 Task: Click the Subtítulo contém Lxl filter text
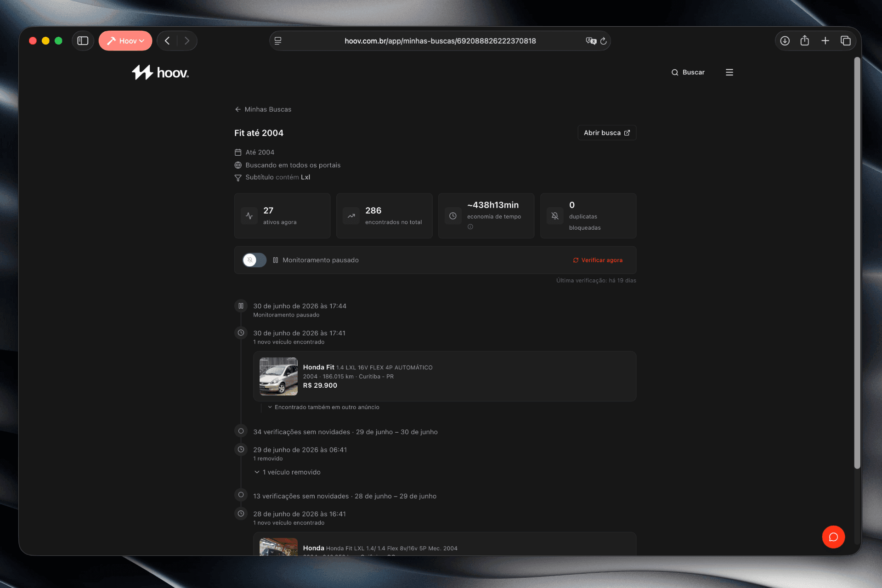(278, 177)
